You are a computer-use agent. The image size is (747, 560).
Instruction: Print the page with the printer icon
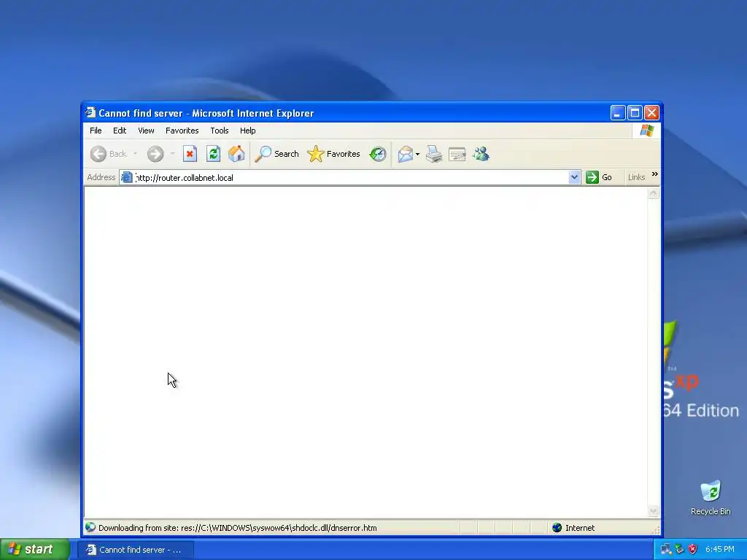[434, 154]
